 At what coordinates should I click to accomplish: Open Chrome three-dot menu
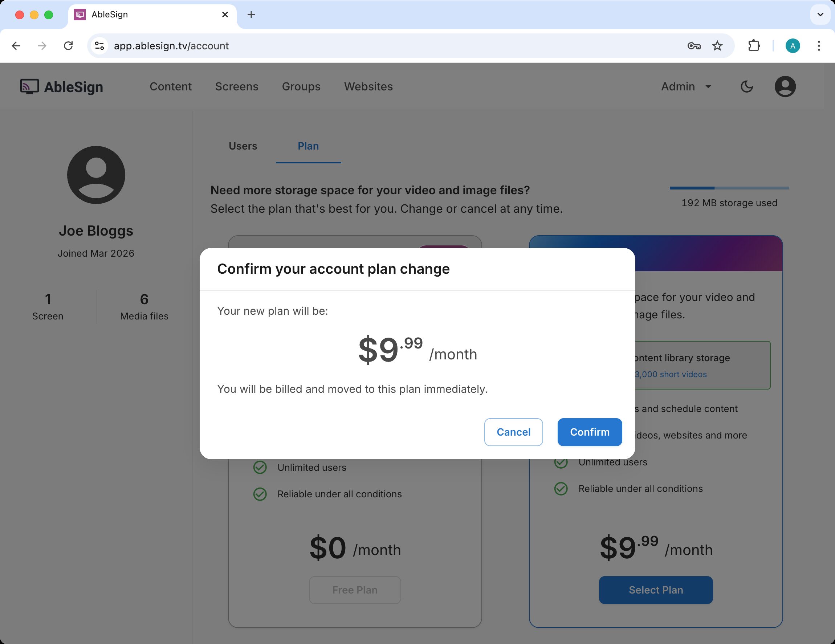point(819,46)
